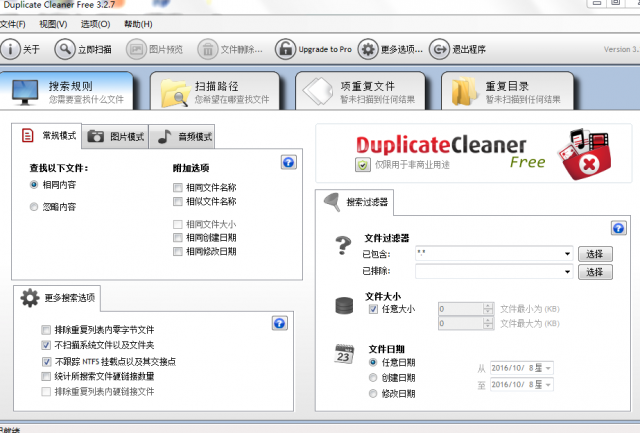Check 统计所搜索文件硬链接数量
This screenshot has height=433, width=640.
46,376
